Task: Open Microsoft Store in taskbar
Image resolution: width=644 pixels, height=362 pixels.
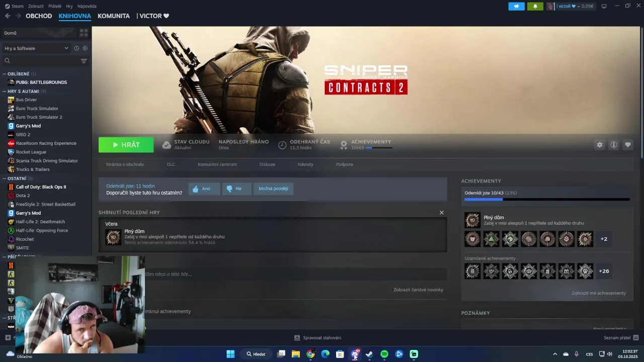Action: [x=340, y=354]
